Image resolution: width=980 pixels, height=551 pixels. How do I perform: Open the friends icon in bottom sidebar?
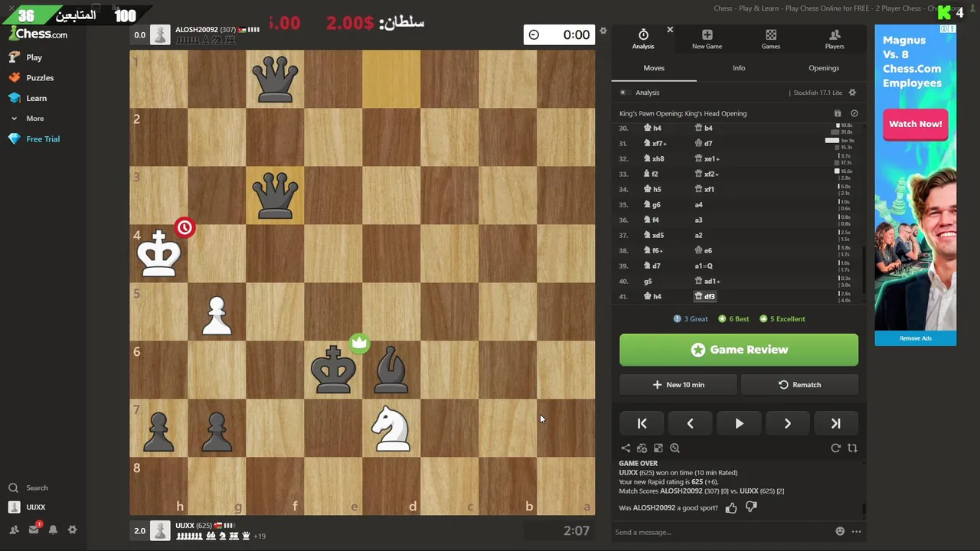14,530
